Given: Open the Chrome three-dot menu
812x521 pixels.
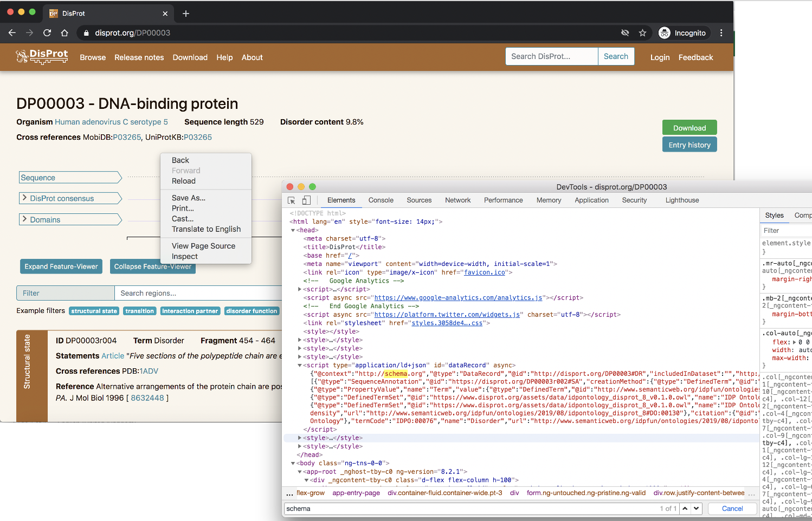Looking at the screenshot, I should click(x=721, y=32).
